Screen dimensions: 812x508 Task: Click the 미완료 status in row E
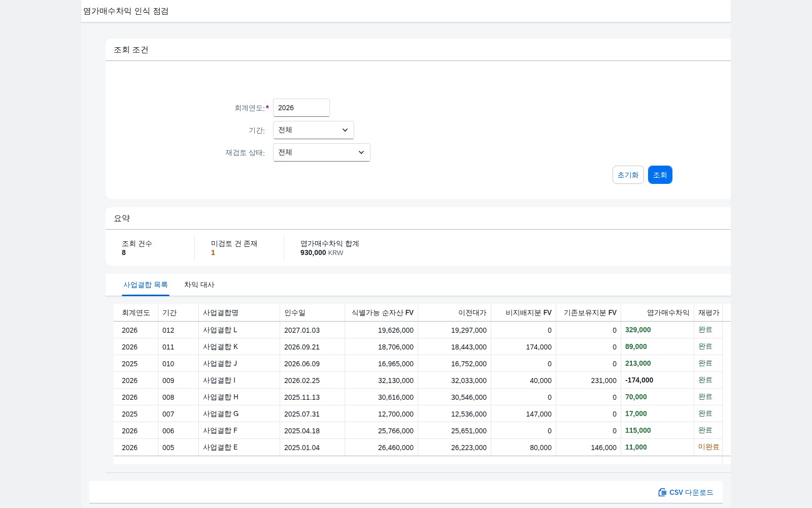[708, 447]
